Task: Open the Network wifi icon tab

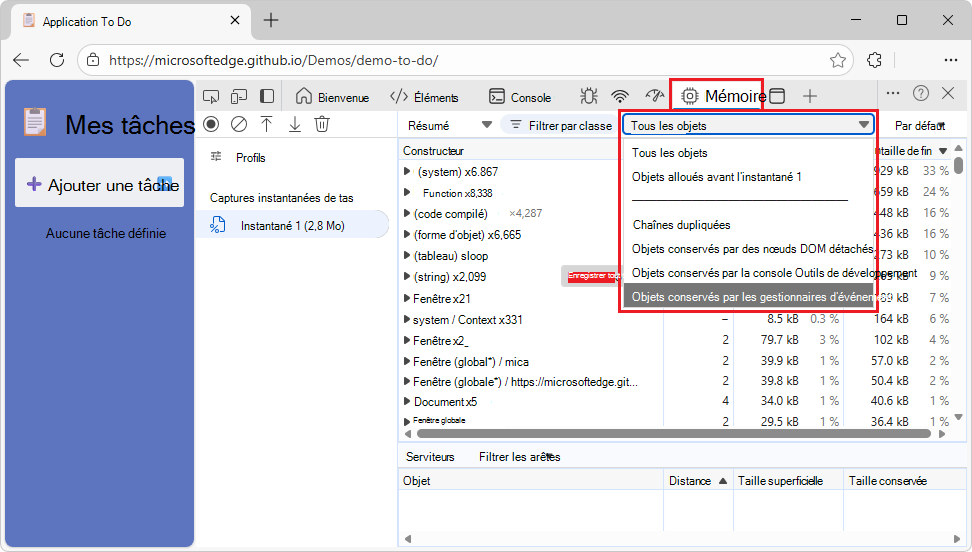Action: pyautogui.click(x=620, y=96)
